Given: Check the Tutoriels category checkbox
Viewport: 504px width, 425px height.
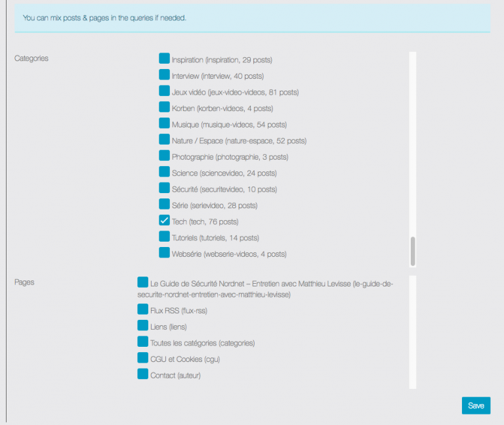Looking at the screenshot, I should click(164, 236).
